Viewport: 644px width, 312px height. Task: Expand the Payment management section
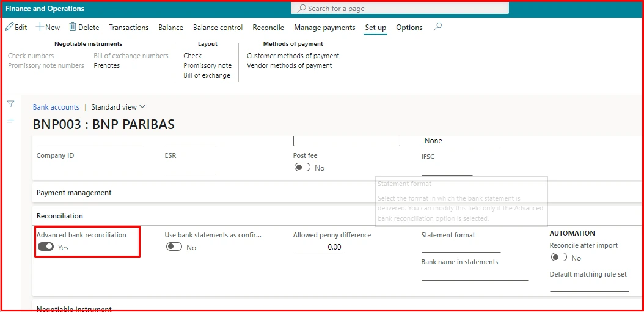[x=337, y=192]
